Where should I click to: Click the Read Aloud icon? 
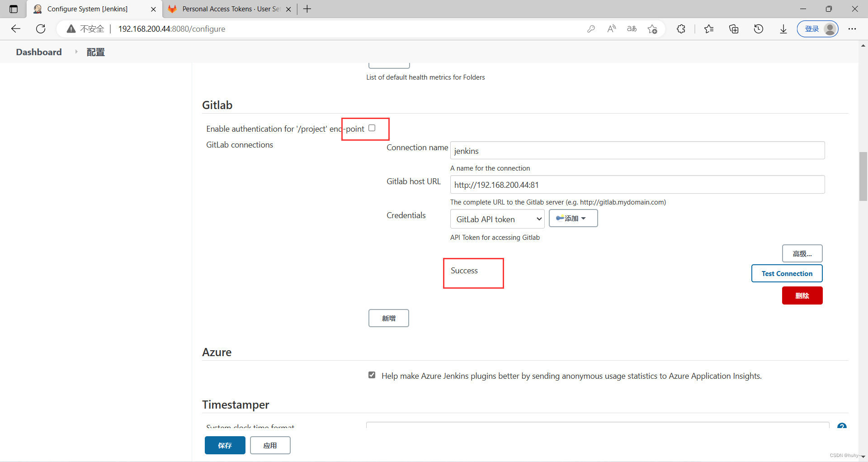coord(611,29)
